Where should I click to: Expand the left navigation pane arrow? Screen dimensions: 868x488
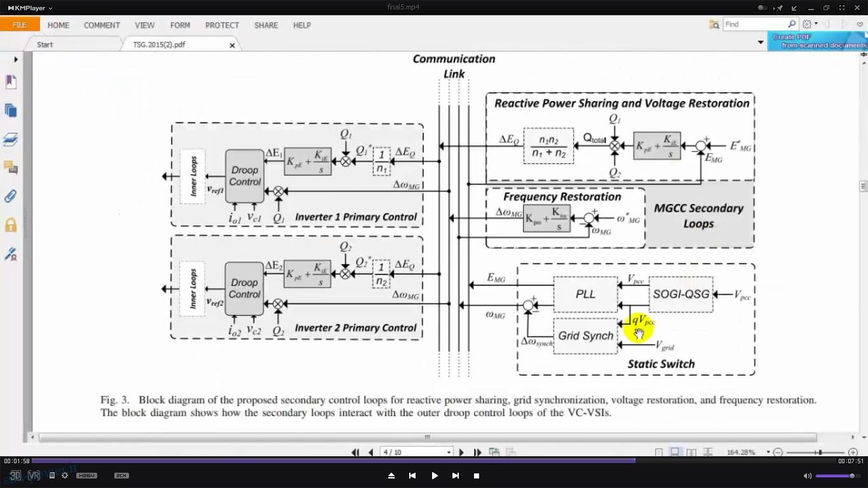point(16,60)
